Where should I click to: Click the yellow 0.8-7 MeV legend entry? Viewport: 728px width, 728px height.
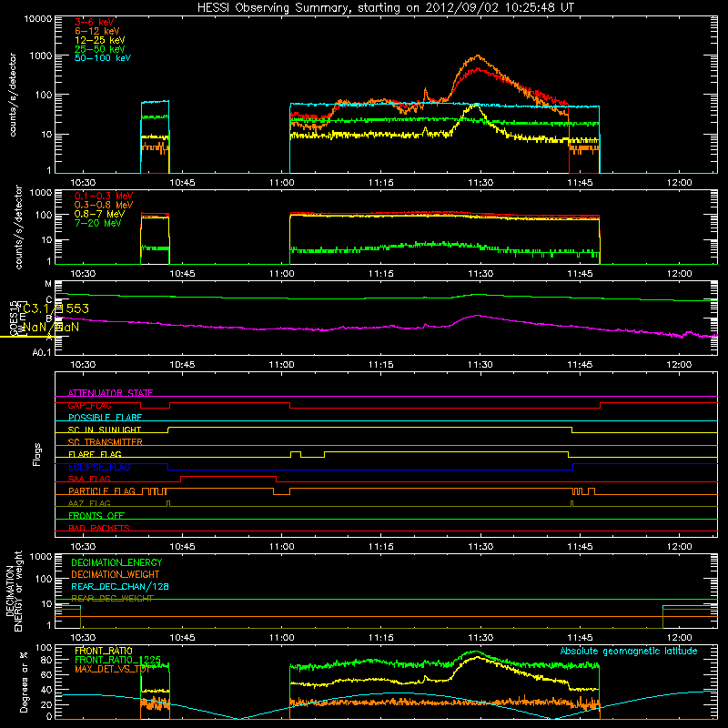[99, 214]
